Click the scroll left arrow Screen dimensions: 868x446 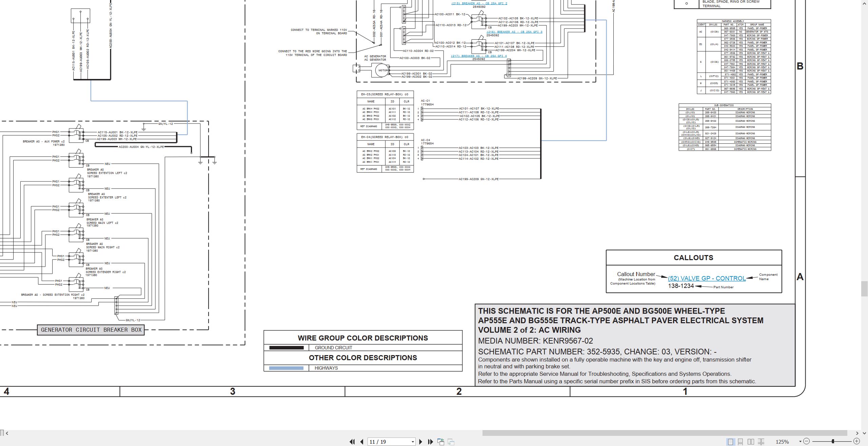pos(7,433)
